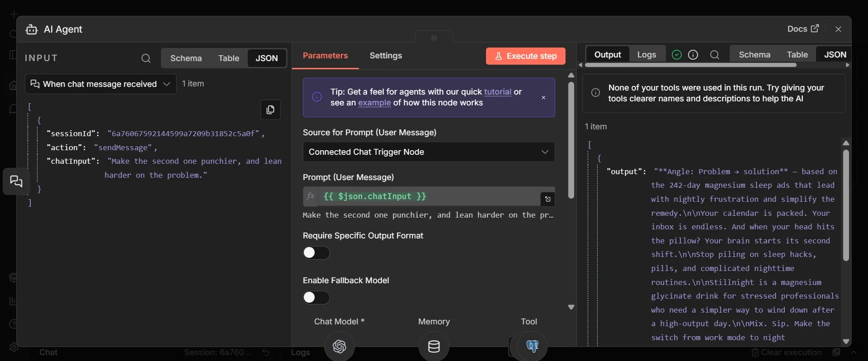Screen dimensions: 868x361
Task: Click the output info icon
Action: (693, 55)
